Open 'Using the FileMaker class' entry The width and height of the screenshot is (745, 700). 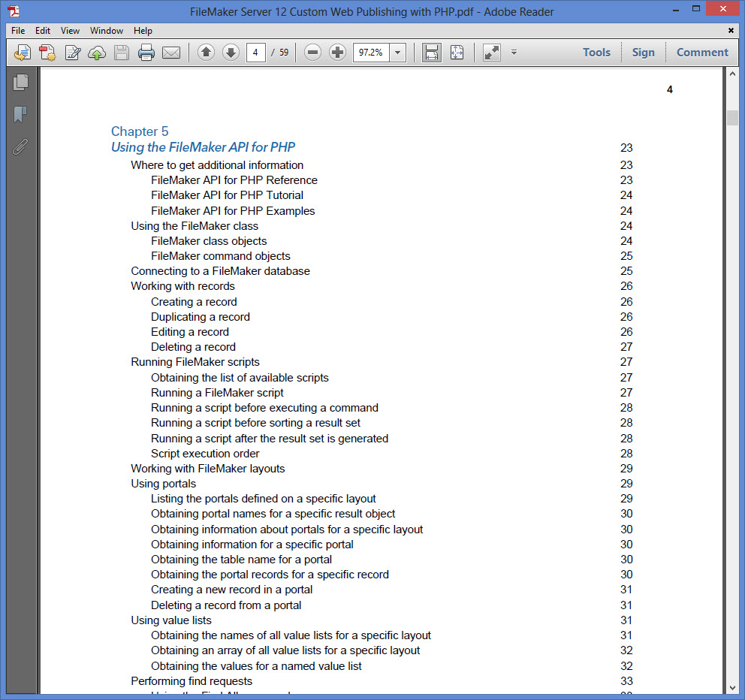point(195,226)
